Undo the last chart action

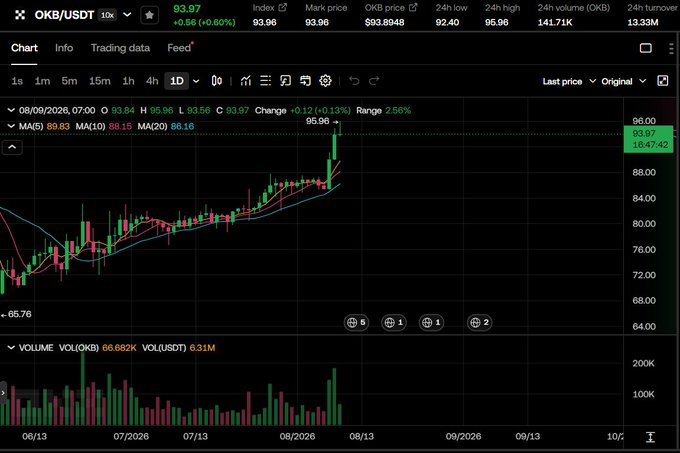(x=354, y=81)
